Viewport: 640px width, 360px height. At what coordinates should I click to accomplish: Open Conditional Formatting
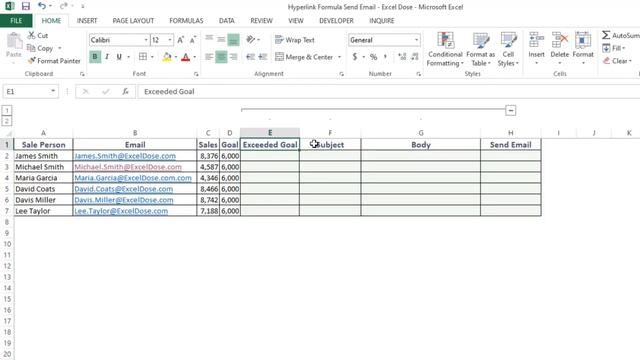pyautogui.click(x=445, y=49)
